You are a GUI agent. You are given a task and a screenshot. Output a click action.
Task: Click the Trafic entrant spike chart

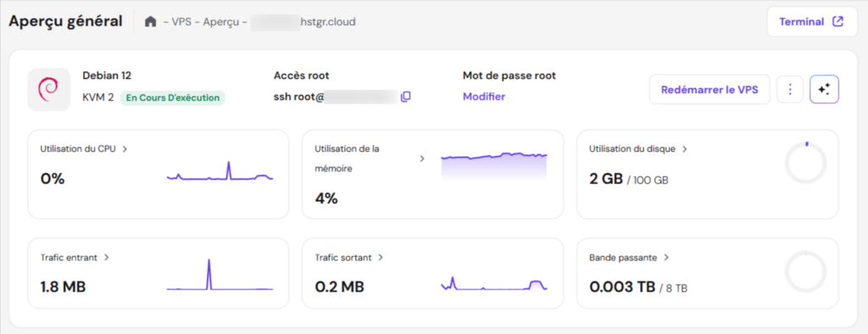pyautogui.click(x=220, y=274)
